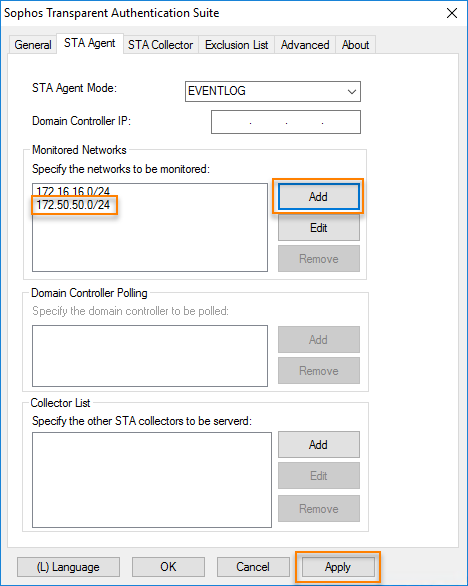Add a collector to Collector List
Image resolution: width=468 pixels, height=586 pixels.
tap(319, 445)
